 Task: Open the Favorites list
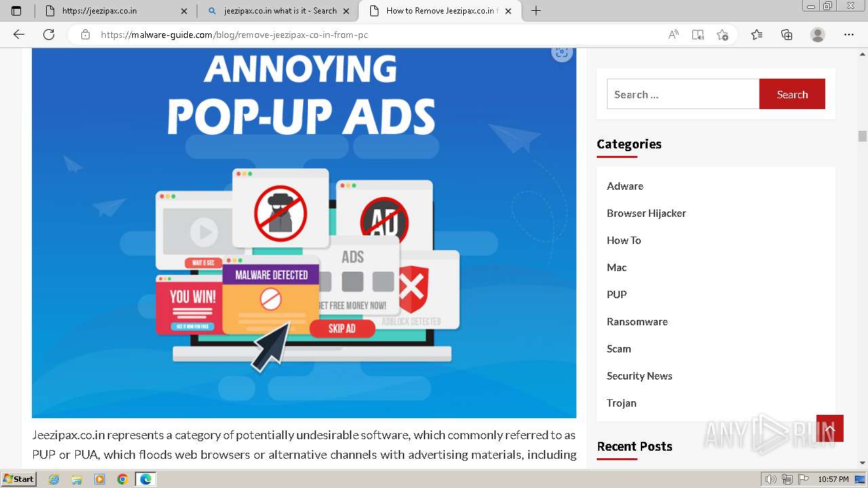click(x=757, y=35)
